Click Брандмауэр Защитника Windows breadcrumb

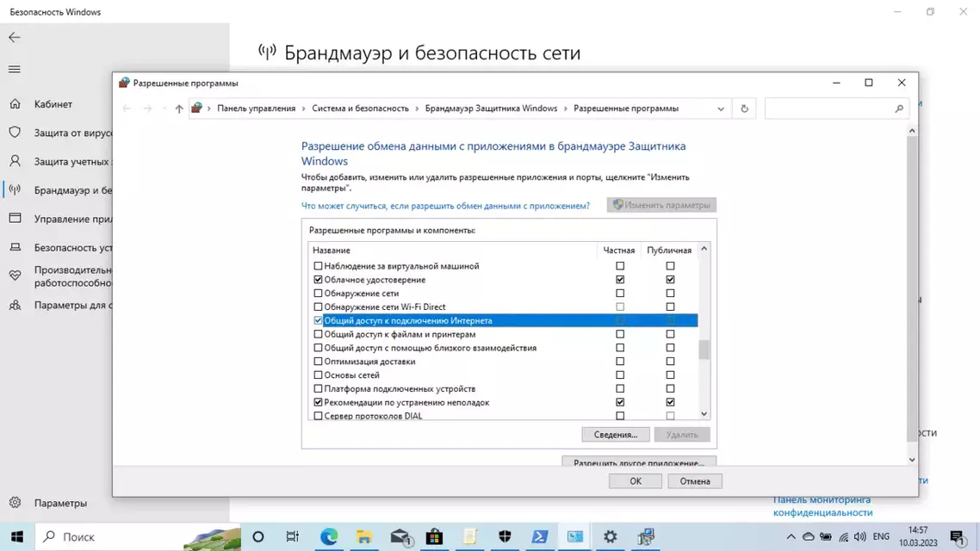point(491,108)
